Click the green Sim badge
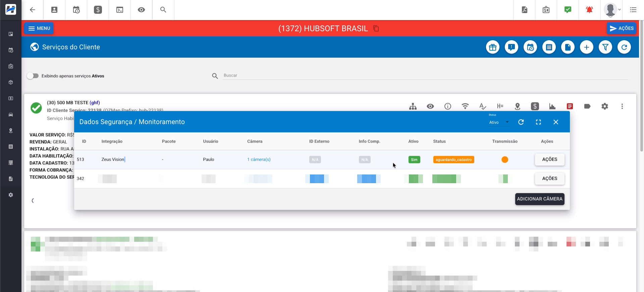 (x=414, y=160)
